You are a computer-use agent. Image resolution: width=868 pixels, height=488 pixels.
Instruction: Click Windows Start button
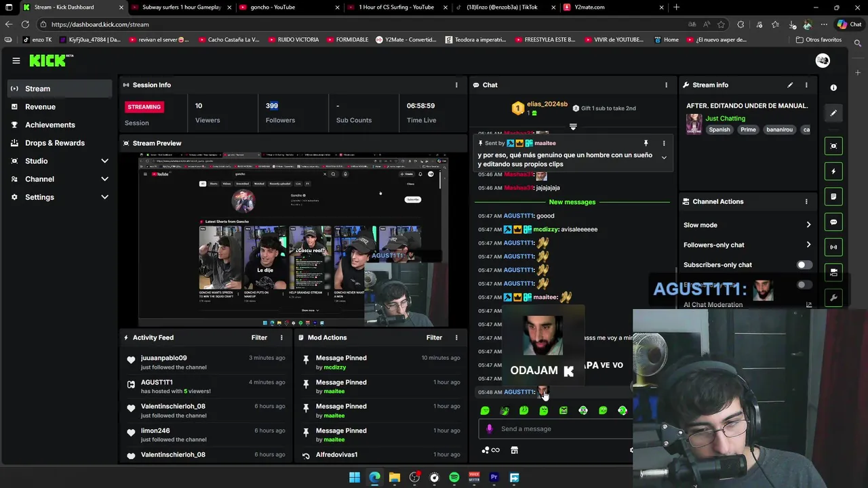point(355,478)
